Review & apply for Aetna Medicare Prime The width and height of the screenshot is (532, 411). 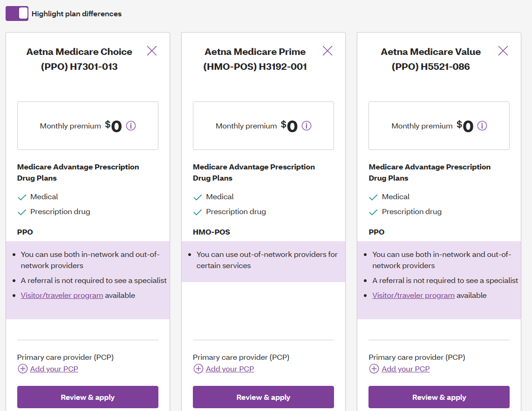[x=263, y=397]
